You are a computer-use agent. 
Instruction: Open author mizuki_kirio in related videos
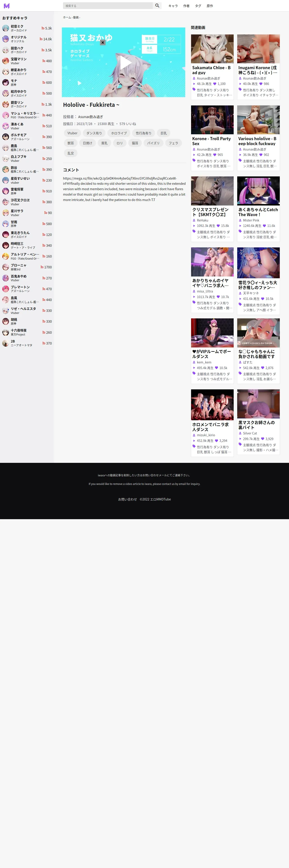click(206, 435)
